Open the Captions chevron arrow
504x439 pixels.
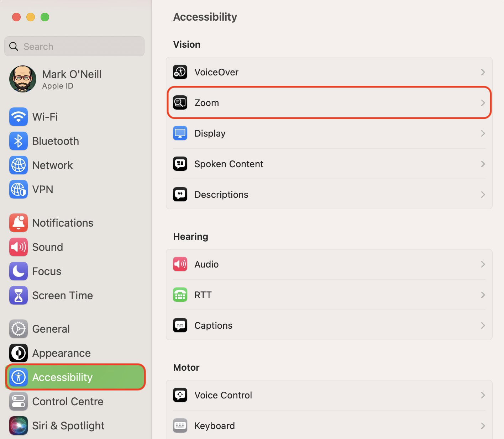tap(483, 326)
